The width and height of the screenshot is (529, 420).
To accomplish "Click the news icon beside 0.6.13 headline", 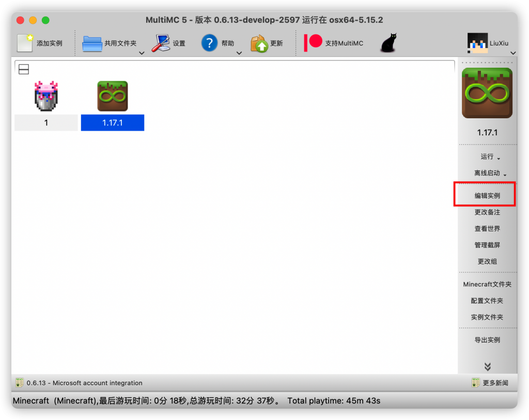I will click(20, 383).
